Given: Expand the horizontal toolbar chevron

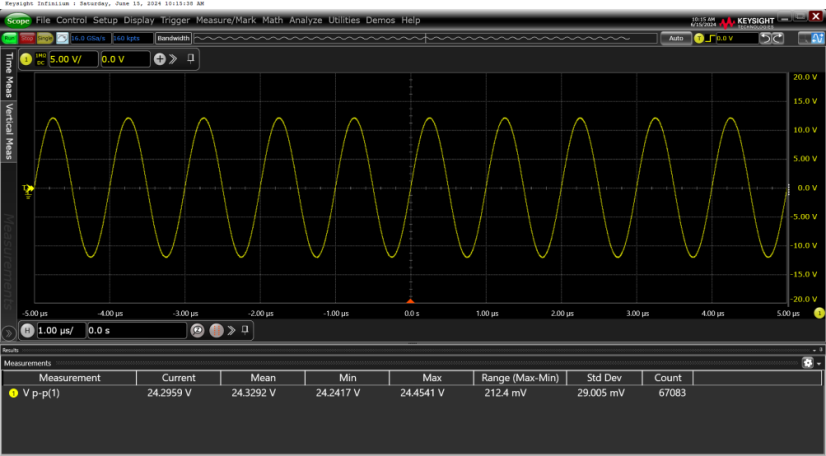Looking at the screenshot, I should tap(230, 329).
